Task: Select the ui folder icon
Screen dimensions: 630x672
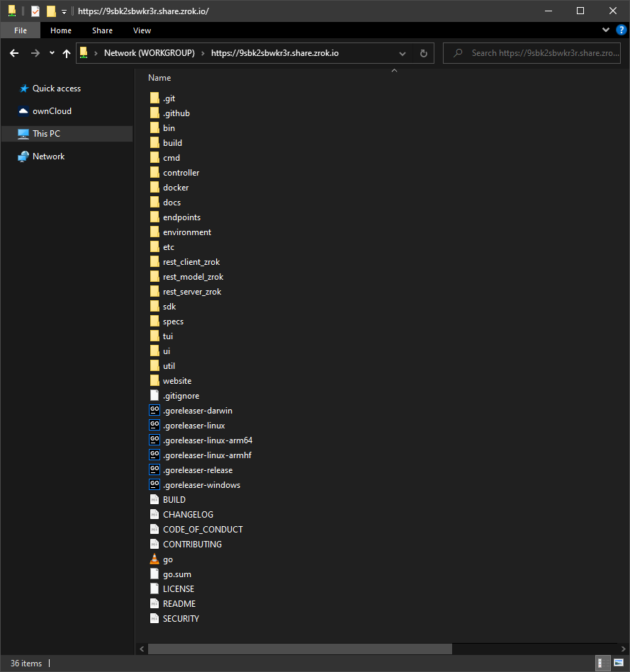Action: pos(154,351)
